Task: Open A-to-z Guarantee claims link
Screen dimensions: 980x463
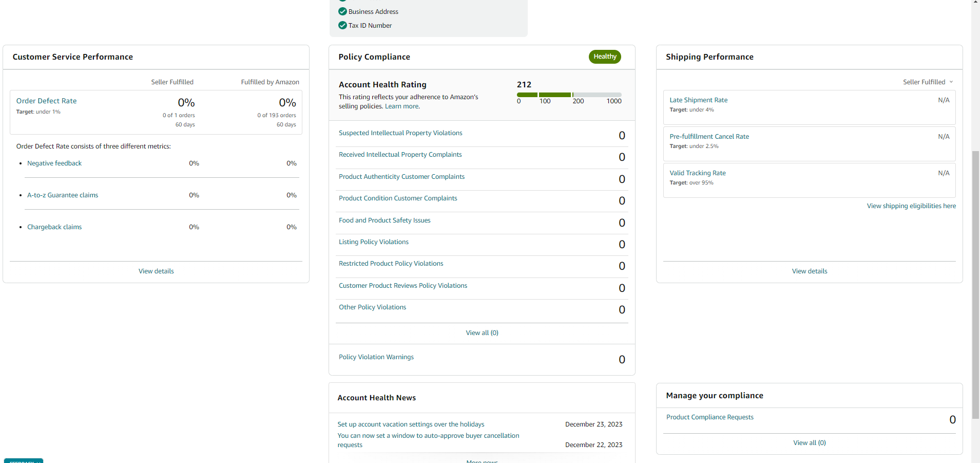Action: pyautogui.click(x=63, y=195)
